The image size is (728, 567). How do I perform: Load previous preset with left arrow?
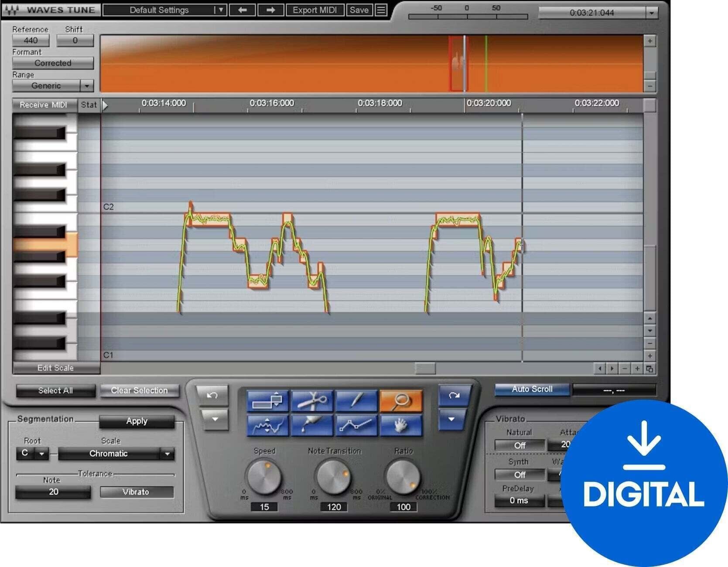click(x=243, y=10)
